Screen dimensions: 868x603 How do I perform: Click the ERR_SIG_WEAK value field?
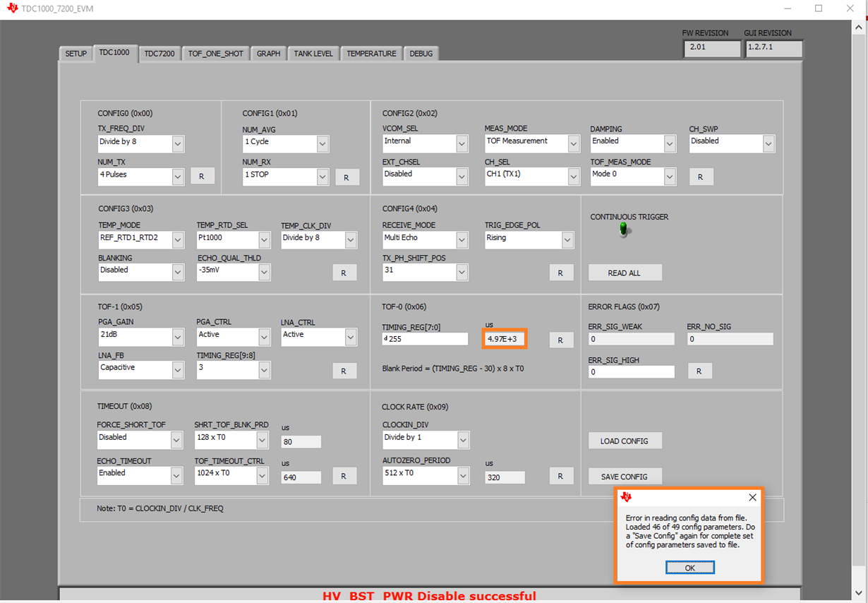click(x=631, y=339)
